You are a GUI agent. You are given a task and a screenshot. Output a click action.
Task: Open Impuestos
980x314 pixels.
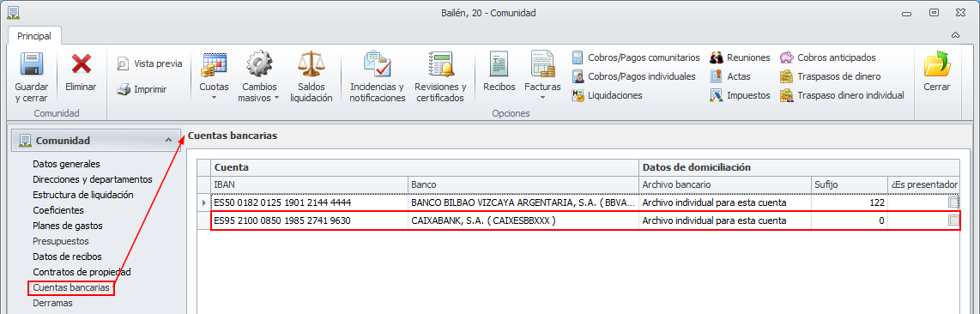(740, 95)
